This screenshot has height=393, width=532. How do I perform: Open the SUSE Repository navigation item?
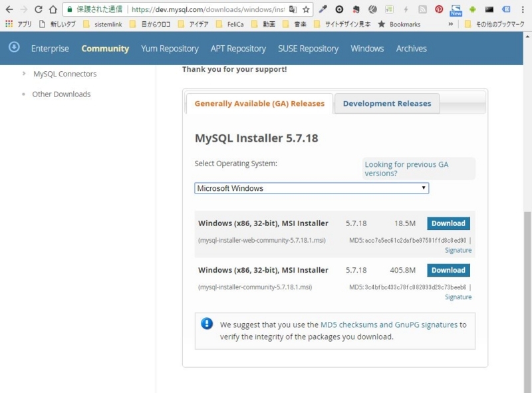point(308,49)
